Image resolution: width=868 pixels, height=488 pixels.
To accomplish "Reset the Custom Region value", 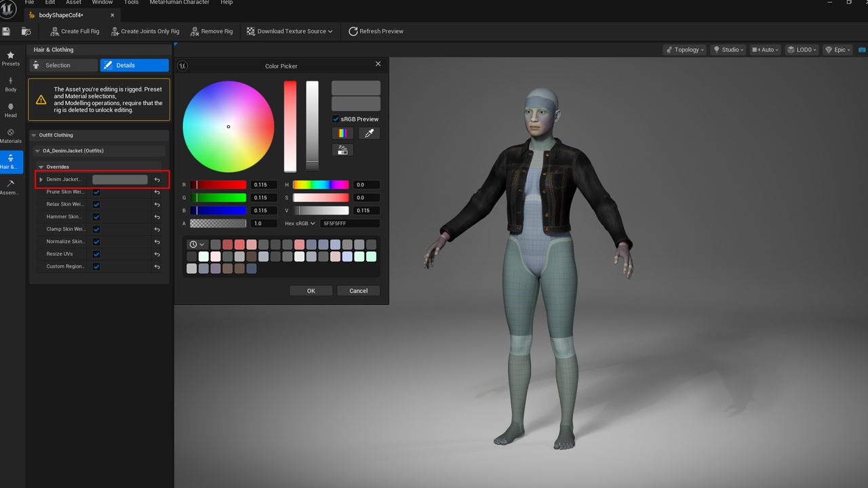I will (x=157, y=266).
